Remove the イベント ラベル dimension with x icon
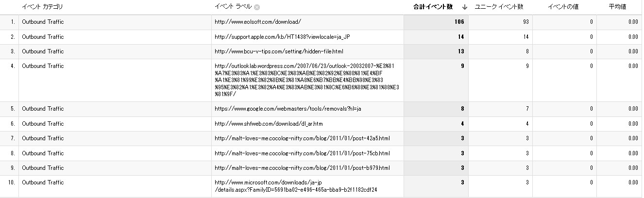 257,7
